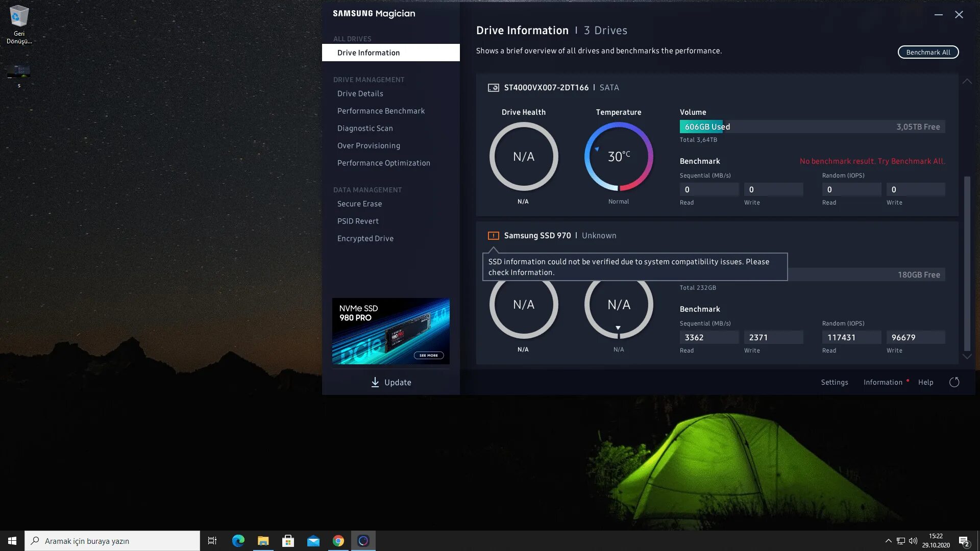Click the NVMe SSD 980 PRO banner
This screenshot has width=980, height=551.
[x=390, y=331]
